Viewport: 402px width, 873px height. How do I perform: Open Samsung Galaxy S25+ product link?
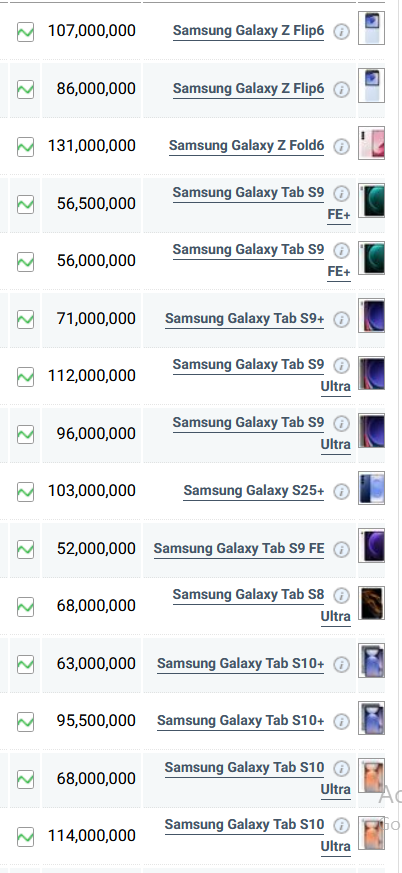(x=253, y=491)
